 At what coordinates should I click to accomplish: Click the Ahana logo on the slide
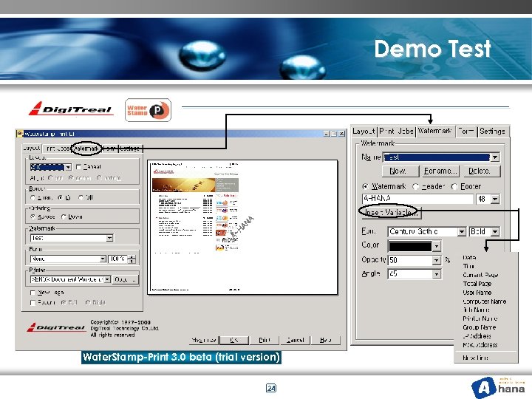(498, 387)
